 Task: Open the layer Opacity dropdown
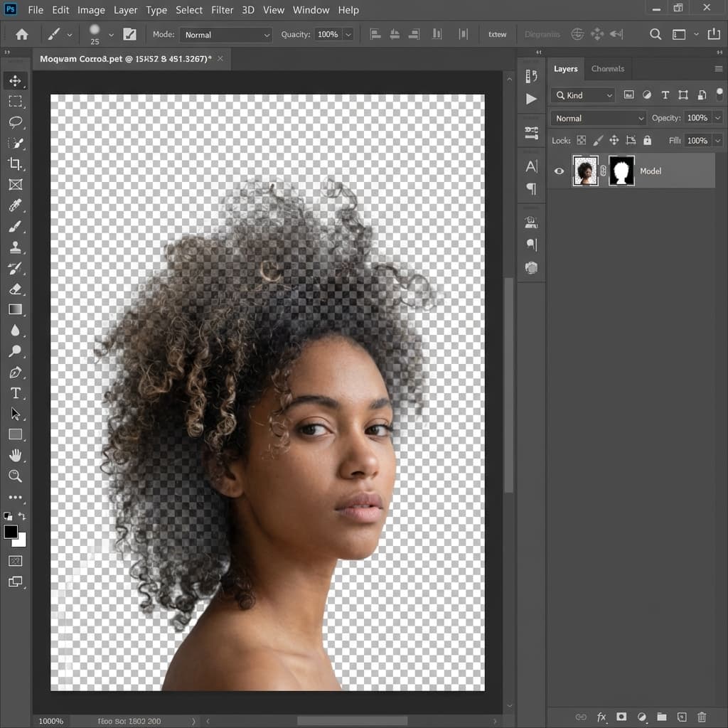717,117
